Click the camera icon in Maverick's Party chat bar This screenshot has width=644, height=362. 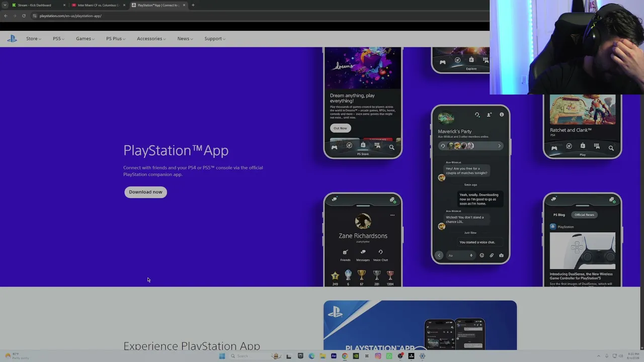tap(501, 255)
